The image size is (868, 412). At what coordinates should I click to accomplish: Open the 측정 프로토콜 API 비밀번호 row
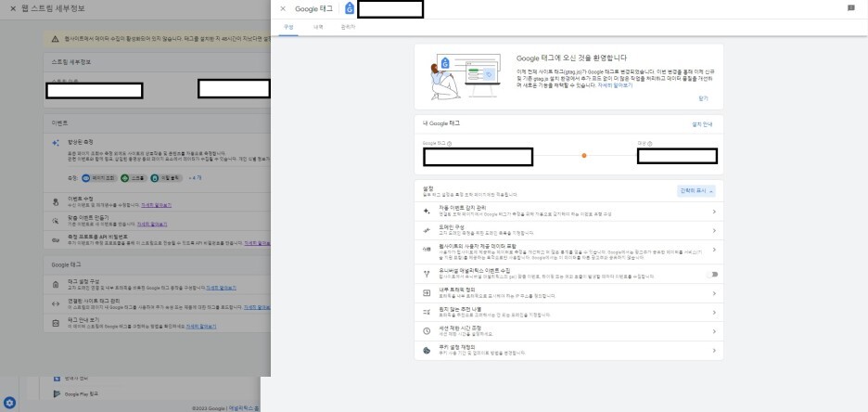coord(157,239)
